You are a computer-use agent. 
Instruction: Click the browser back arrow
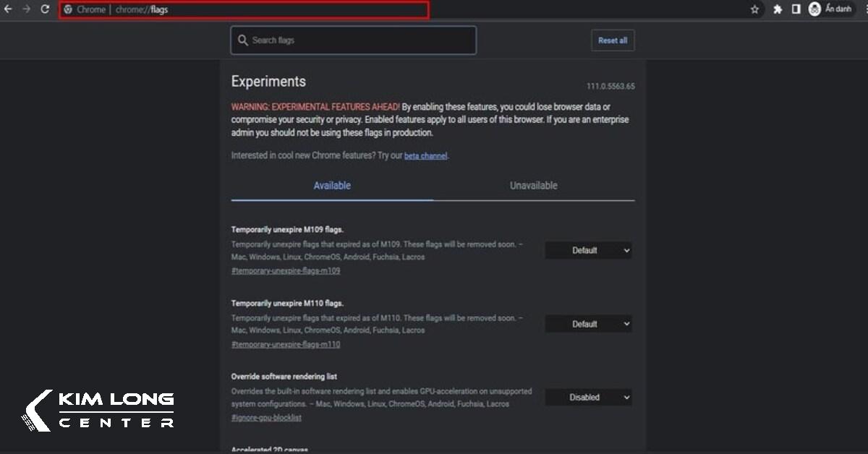pyautogui.click(x=9, y=9)
